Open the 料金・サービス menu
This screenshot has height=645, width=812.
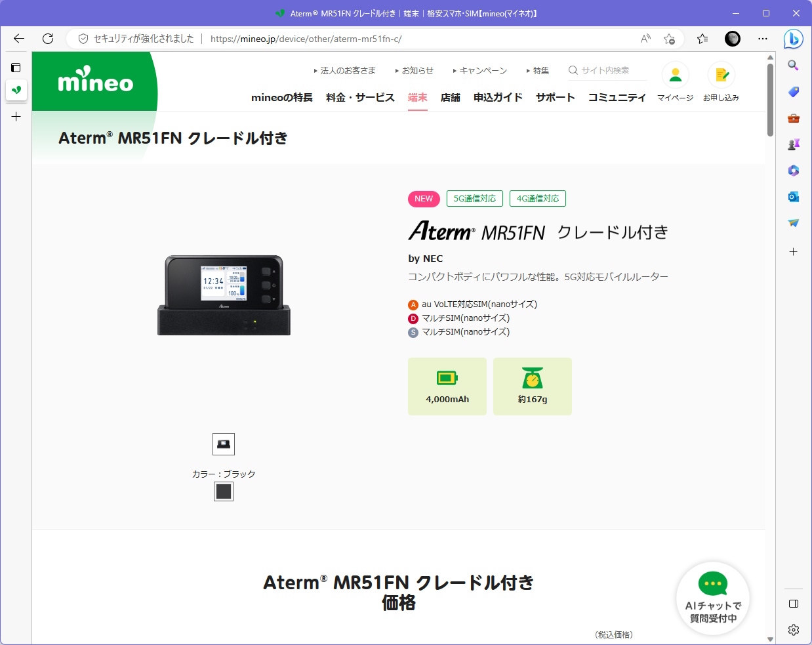pos(360,98)
